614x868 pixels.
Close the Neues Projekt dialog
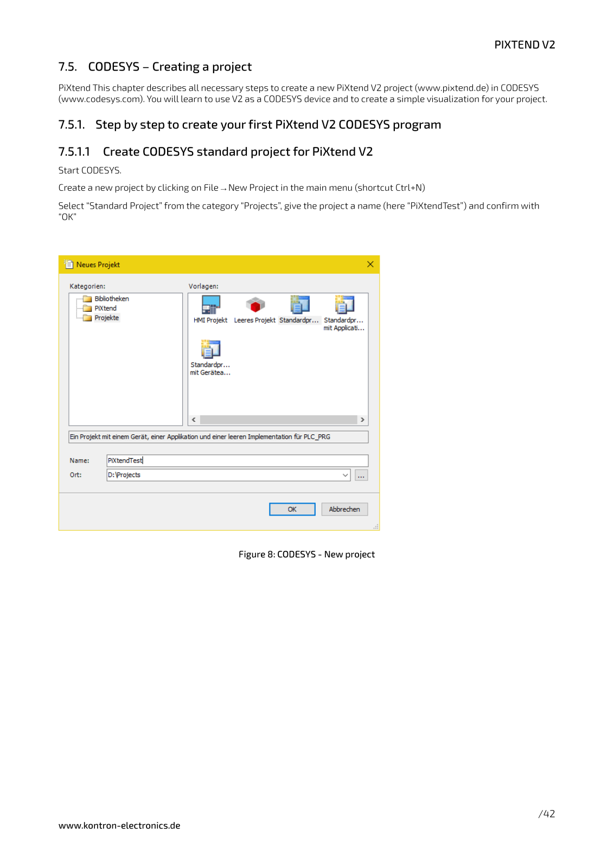370,265
